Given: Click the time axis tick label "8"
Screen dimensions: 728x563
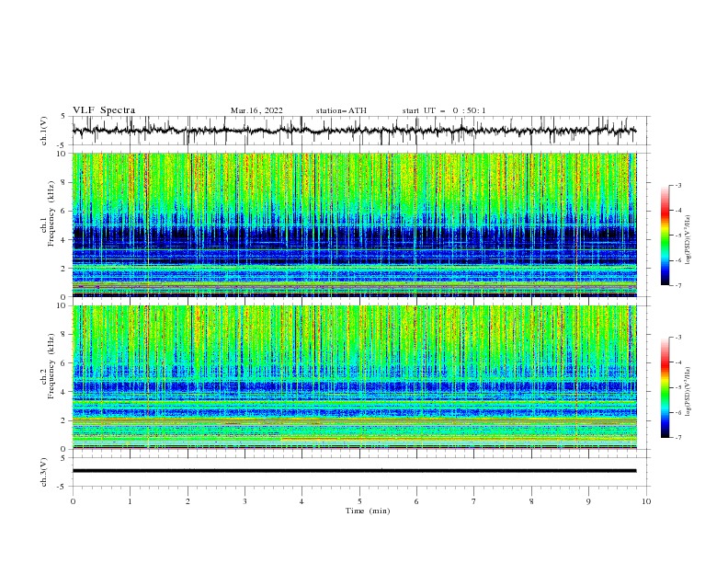Looking at the screenshot, I should (x=531, y=501).
